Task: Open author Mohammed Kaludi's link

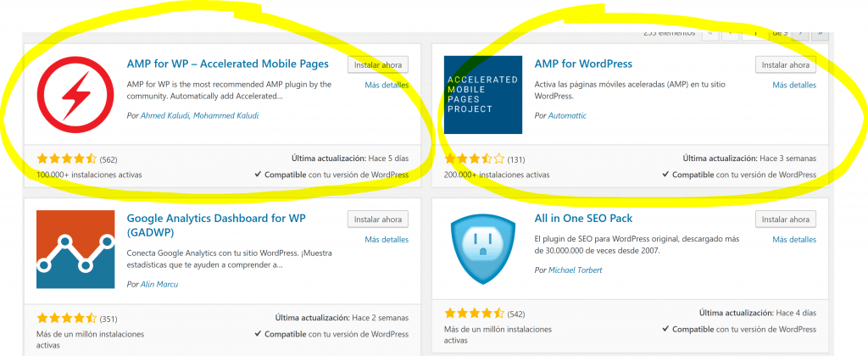Action: [x=225, y=116]
